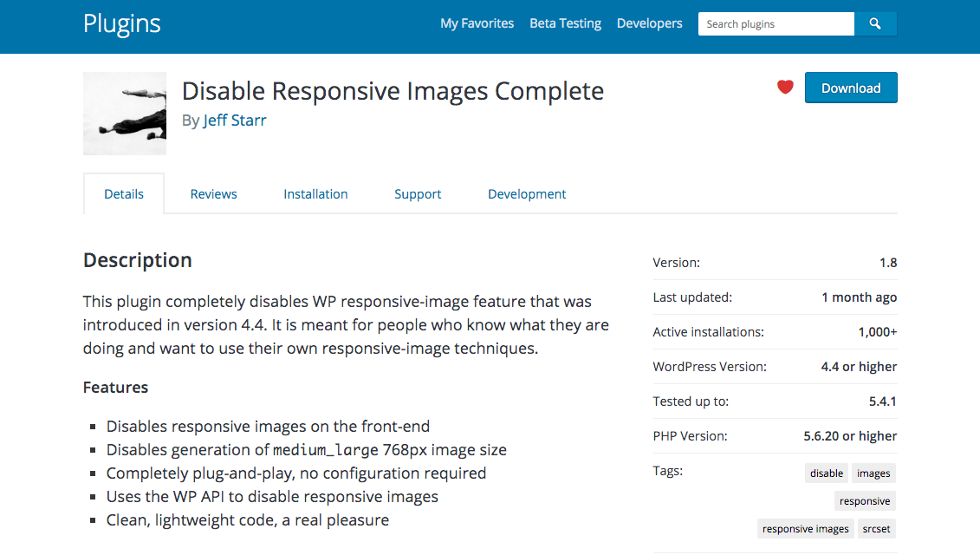Open Jeff Starr's author profile
Screen dimensions: 980x555
[x=234, y=121]
